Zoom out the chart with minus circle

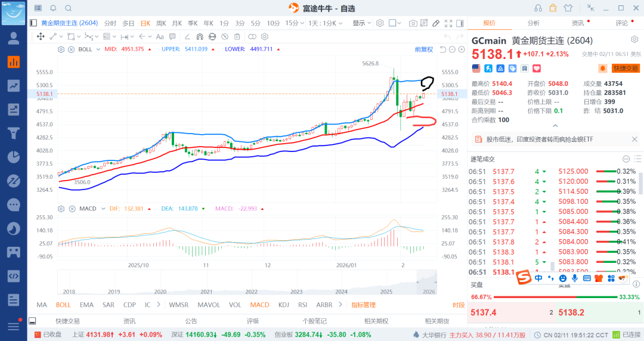click(452, 49)
